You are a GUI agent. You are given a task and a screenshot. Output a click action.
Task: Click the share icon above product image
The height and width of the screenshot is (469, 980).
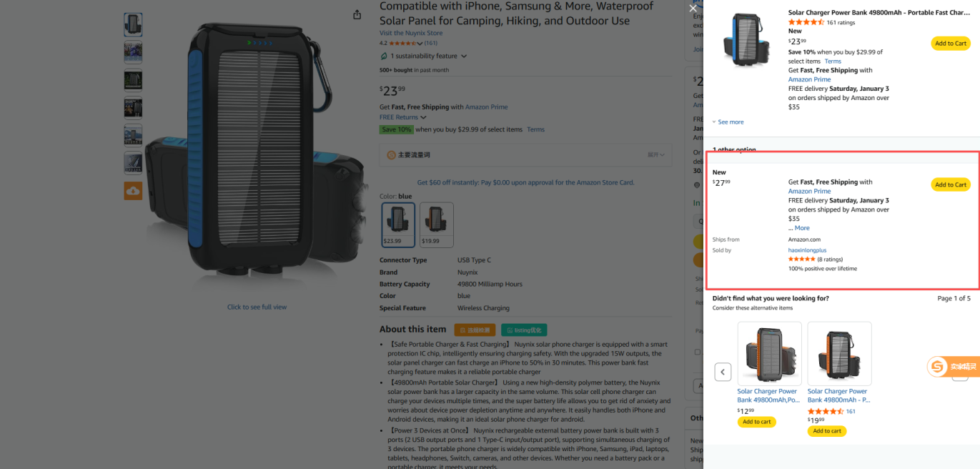(x=357, y=15)
